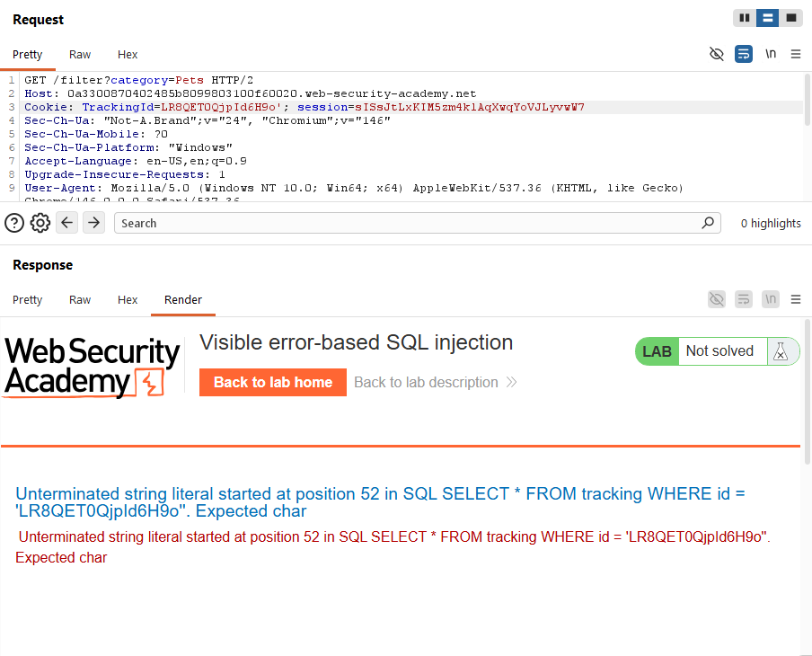812x656 pixels.
Task: Toggle hide non-printable eye icon in Request
Action: point(716,54)
